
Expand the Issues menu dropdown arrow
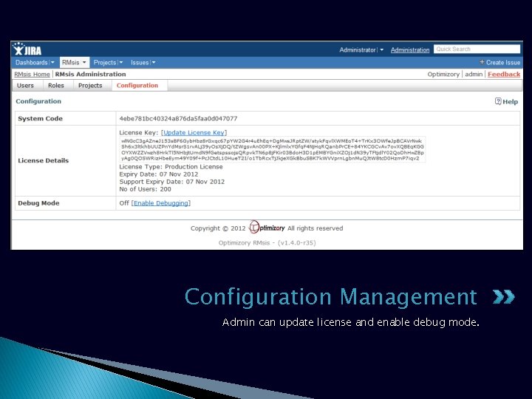[x=154, y=62]
